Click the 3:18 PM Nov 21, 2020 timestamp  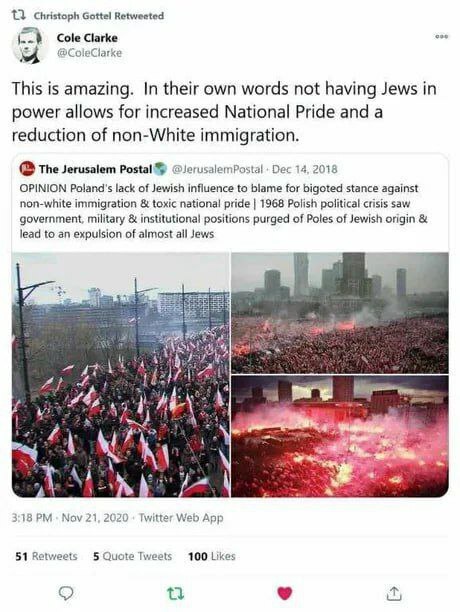70,518
